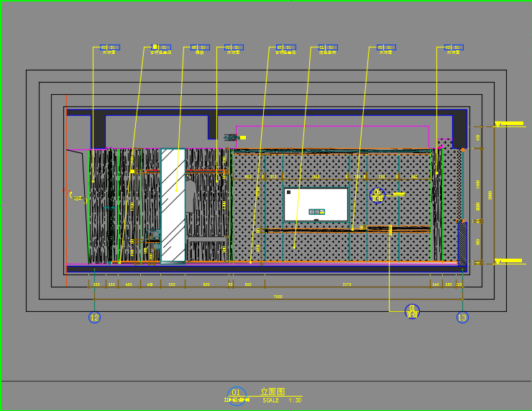Select the socket panel below the TV screen
532x411 pixels.
[x=316, y=212]
